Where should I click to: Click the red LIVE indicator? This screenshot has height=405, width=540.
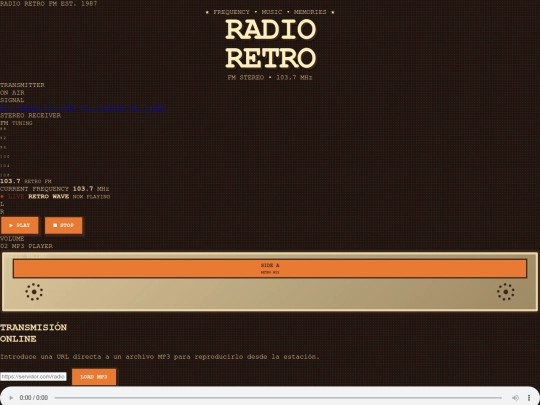(12, 196)
